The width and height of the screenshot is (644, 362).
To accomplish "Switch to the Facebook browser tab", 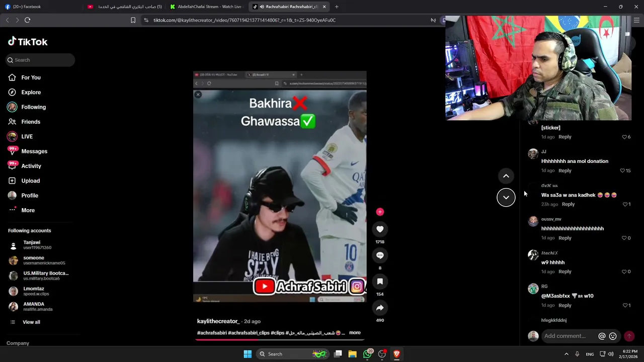I will [x=40, y=7].
